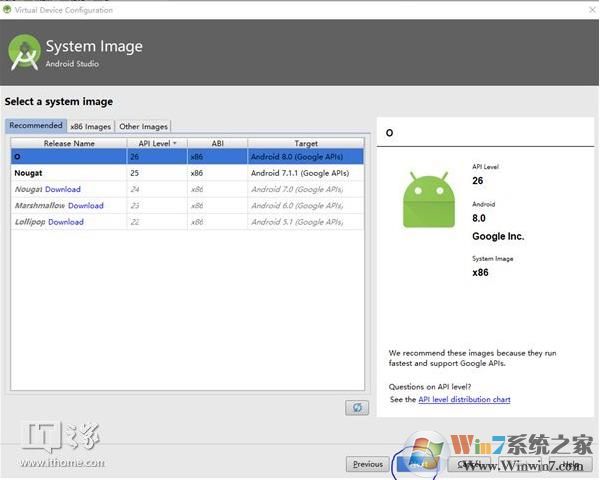Viewport: 600px width, 480px height.
Task: Sort by the API Level column header
Action: [156, 143]
